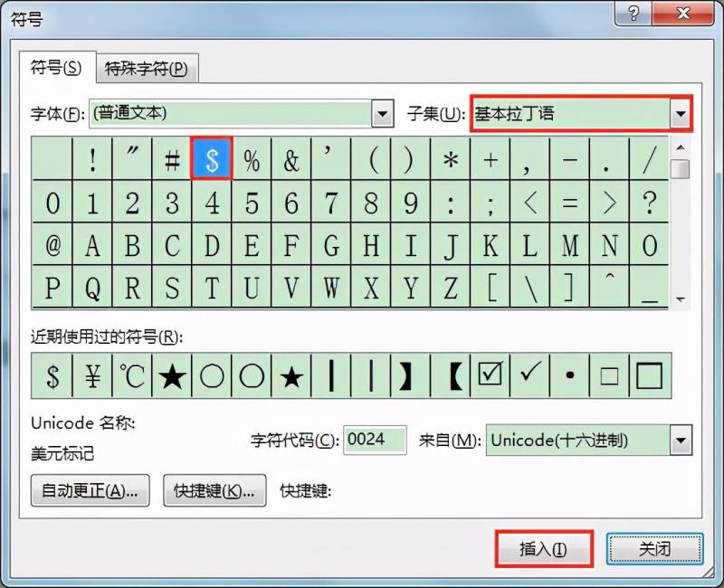Select the number sign # symbol
Screen dimensions: 724x588
(x=172, y=158)
